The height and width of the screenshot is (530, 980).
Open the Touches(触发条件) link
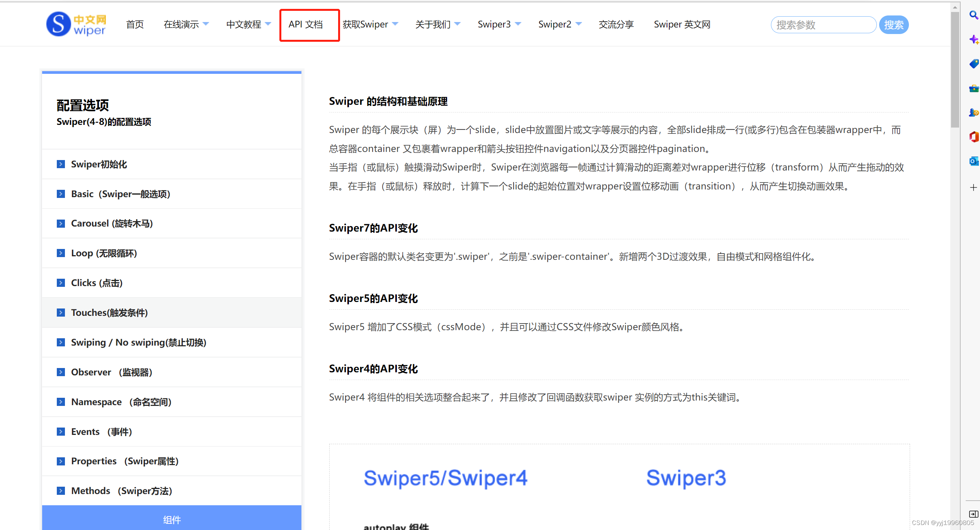tap(109, 312)
